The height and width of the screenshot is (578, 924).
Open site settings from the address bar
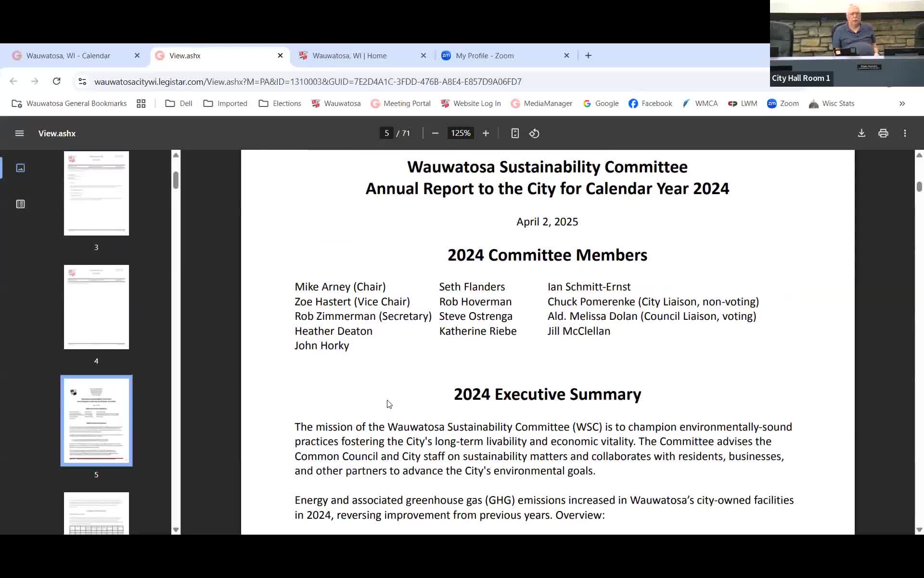[82, 81]
